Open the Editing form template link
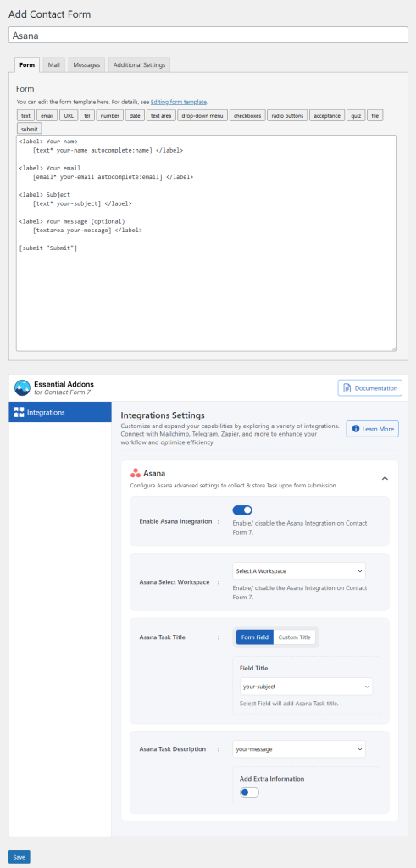The height and width of the screenshot is (868, 416). coord(179,102)
